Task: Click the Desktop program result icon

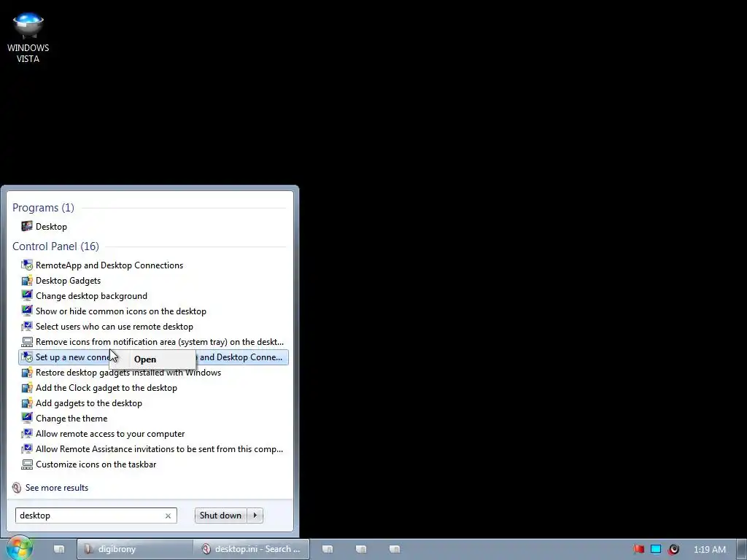Action: click(x=27, y=226)
